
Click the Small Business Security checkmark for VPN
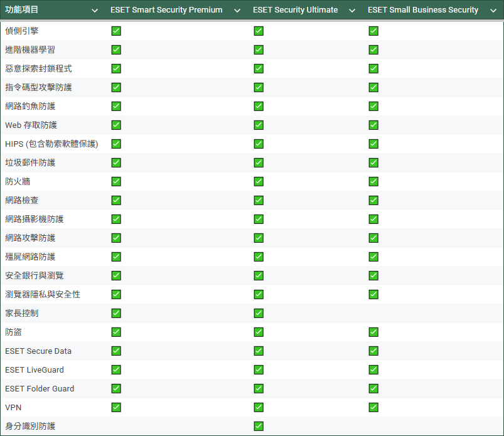pos(373,407)
